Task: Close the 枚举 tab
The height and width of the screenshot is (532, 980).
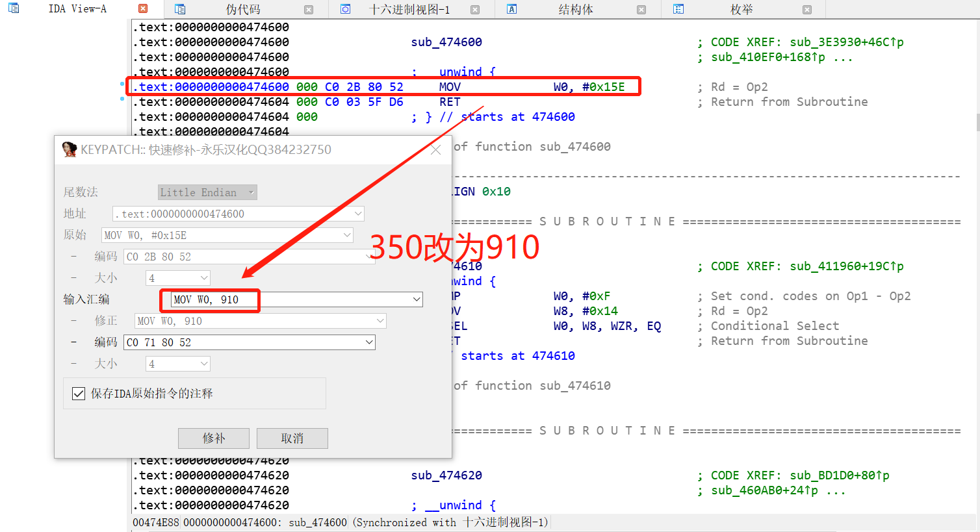Action: pyautogui.click(x=807, y=10)
